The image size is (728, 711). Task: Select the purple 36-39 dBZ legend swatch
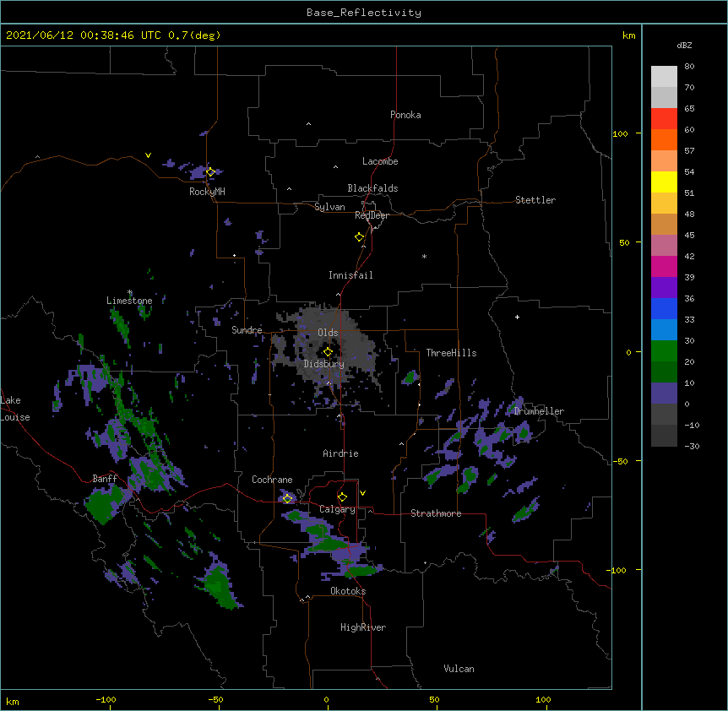pos(664,288)
